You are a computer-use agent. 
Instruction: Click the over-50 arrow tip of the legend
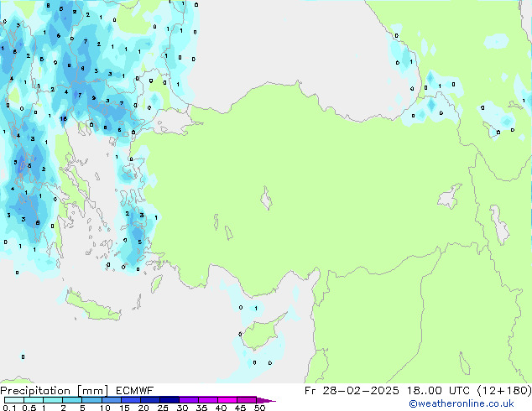(x=266, y=400)
